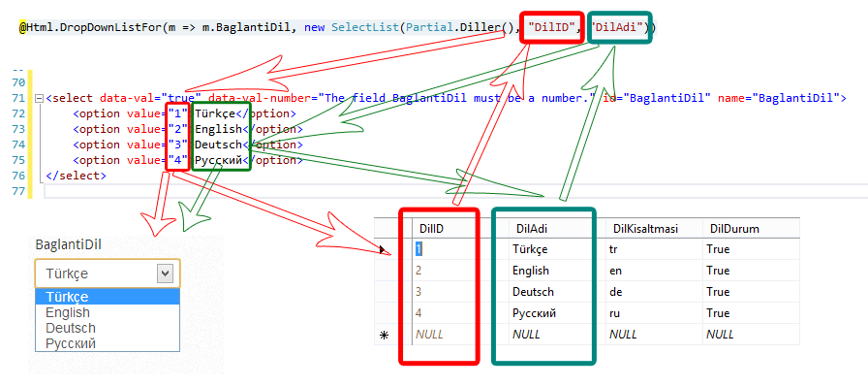
Task: Click the English text on code line 73
Action: tap(218, 129)
